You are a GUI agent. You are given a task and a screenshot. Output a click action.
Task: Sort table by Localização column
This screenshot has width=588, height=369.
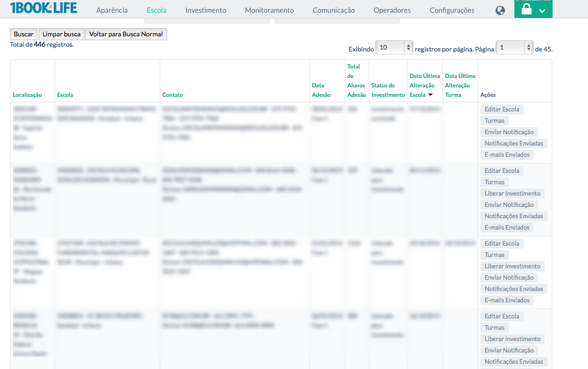pyautogui.click(x=27, y=95)
